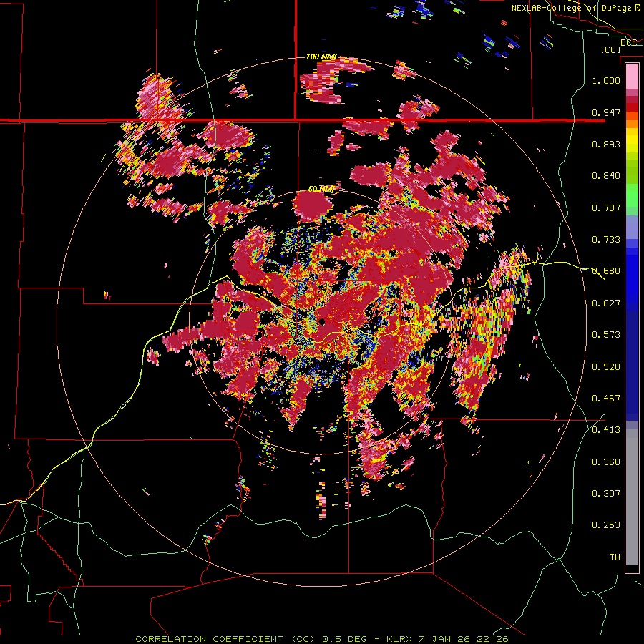Viewport: 644px width, 644px height.
Task: Click the 0.787 legend value
Action: pyautogui.click(x=606, y=208)
